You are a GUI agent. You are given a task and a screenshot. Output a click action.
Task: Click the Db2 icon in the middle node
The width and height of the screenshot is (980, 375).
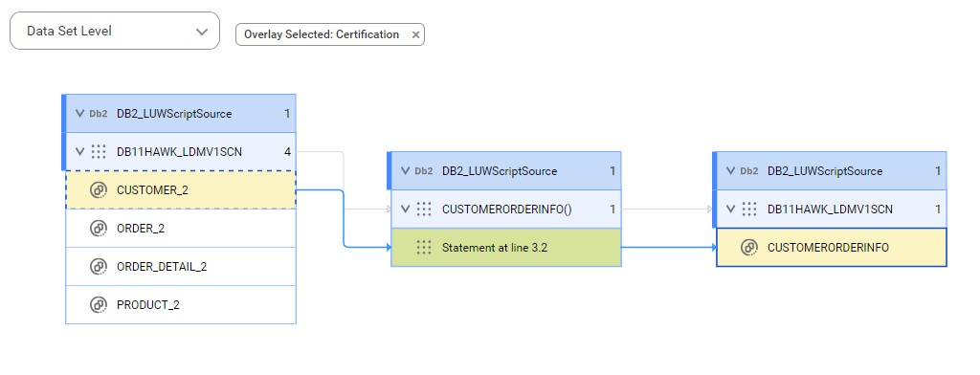pos(424,171)
